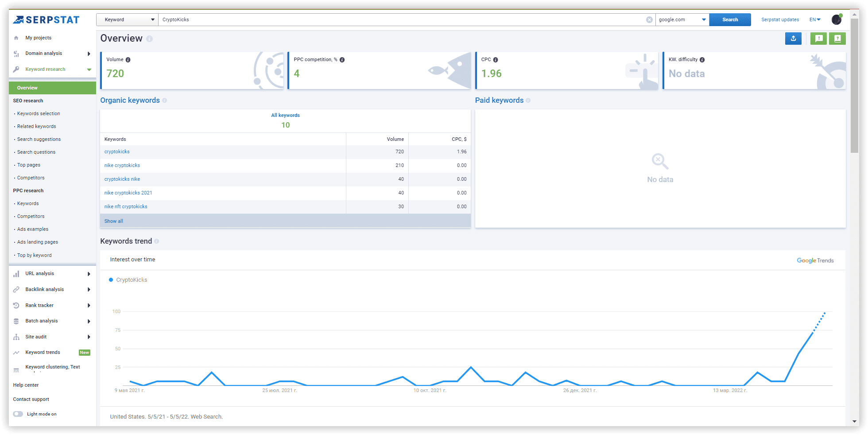Click the info icon beside Overview title
The image size is (868, 435).
point(150,39)
